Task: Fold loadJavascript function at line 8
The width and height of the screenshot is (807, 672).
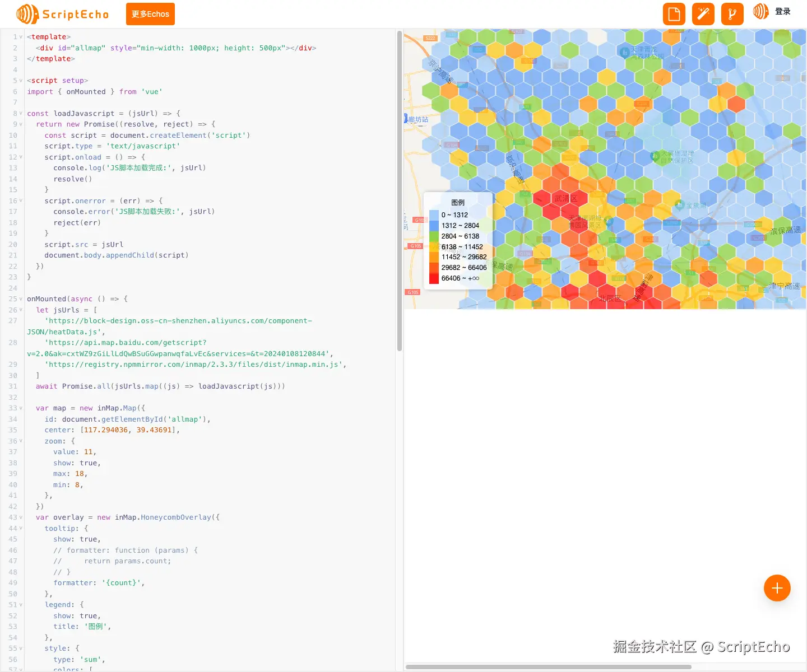Action: pyautogui.click(x=21, y=113)
